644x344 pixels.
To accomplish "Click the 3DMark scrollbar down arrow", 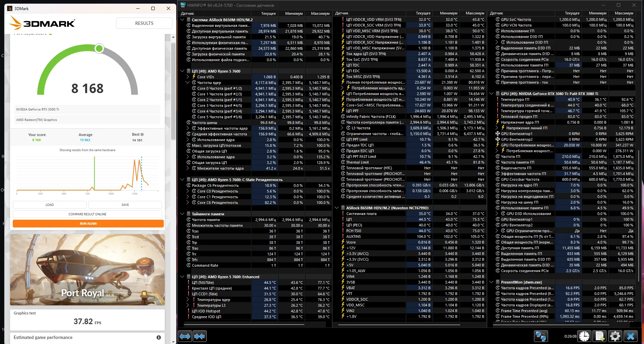I will pos(173,341).
